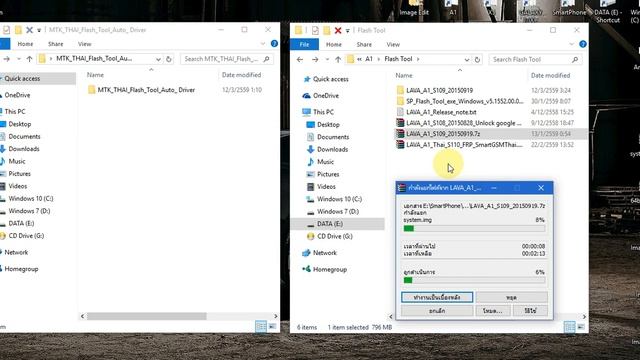Open Home tab in Flash Tool window
Viewport: 640px width, 360px height.
click(333, 44)
